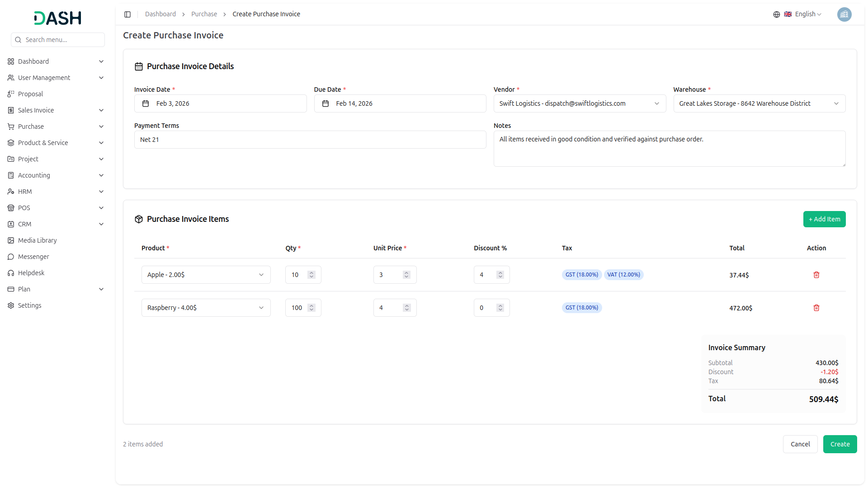Click the Due Date calendar icon

click(325, 103)
